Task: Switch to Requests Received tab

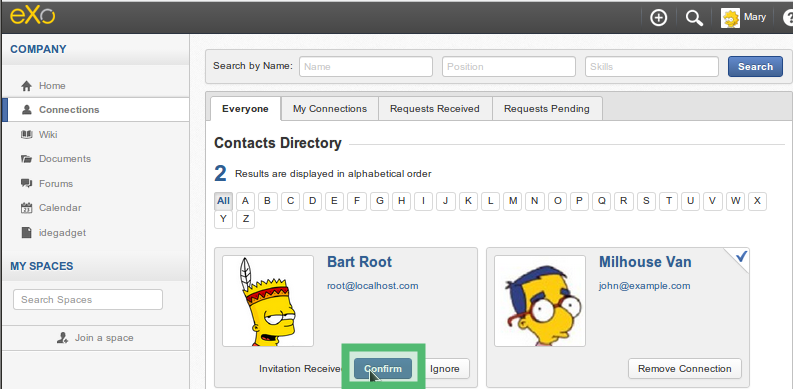Action: tap(435, 109)
